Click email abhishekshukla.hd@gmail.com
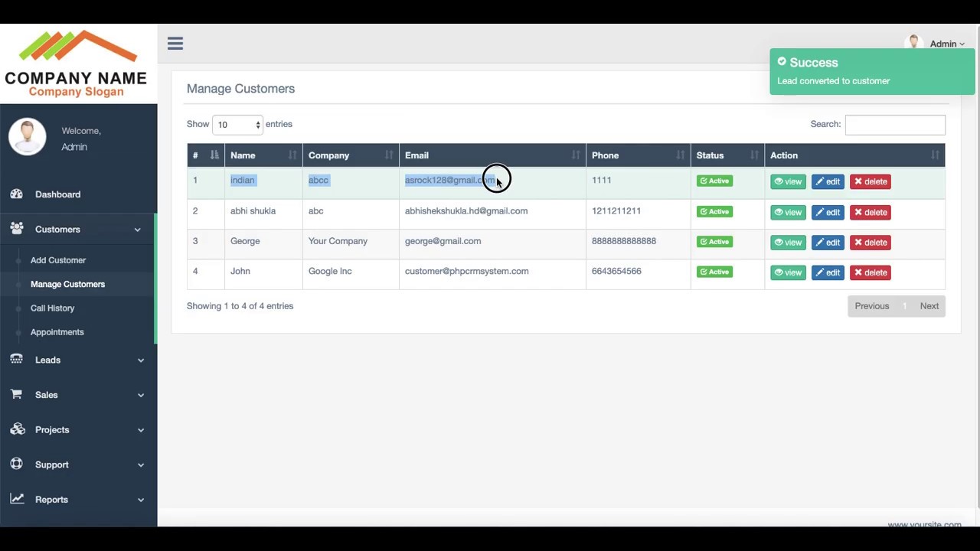980x551 pixels. click(466, 211)
